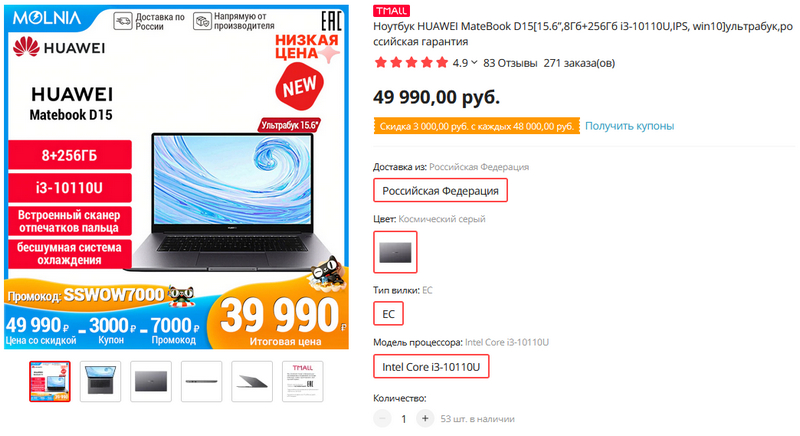Open the TMALL certificate document thumbnail
The height and width of the screenshot is (436, 800).
point(303,381)
